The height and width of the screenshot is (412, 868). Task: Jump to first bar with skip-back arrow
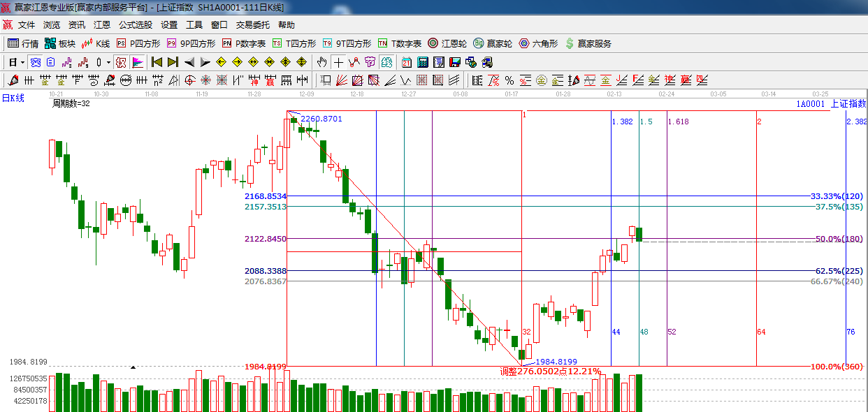click(157, 62)
